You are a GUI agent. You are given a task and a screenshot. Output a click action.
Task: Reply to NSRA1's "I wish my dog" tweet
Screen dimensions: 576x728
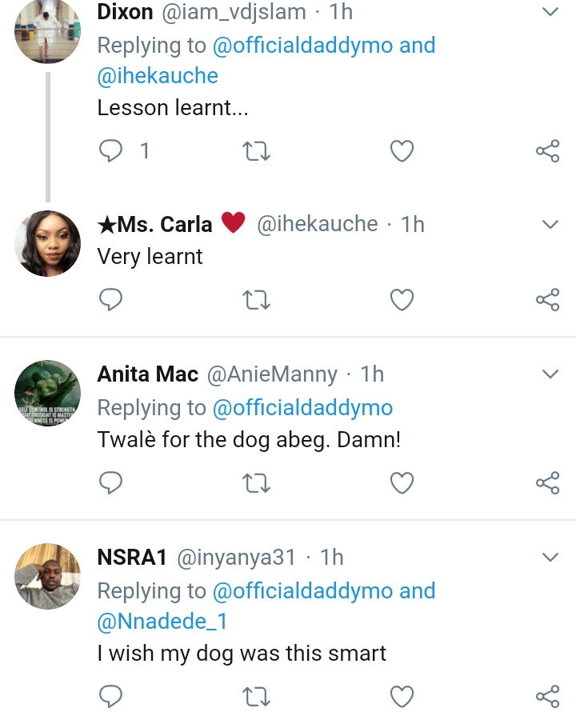point(111,696)
